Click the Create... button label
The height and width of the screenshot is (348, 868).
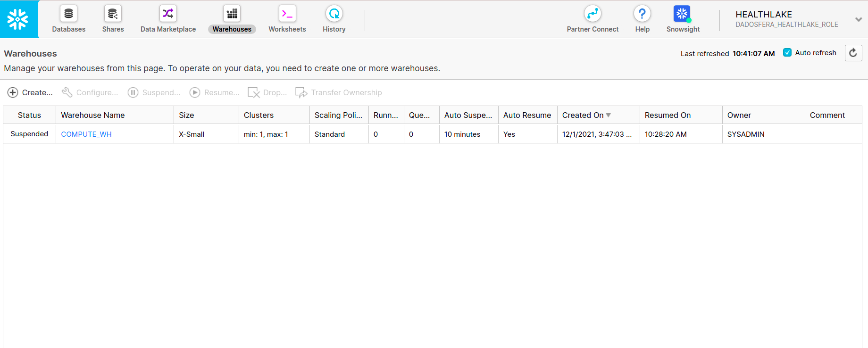(37, 92)
